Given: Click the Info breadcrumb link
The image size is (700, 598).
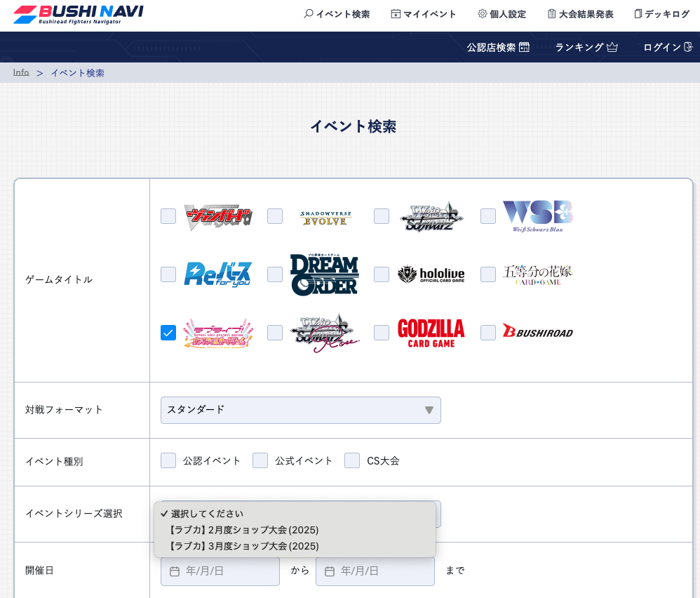Looking at the screenshot, I should click(21, 72).
